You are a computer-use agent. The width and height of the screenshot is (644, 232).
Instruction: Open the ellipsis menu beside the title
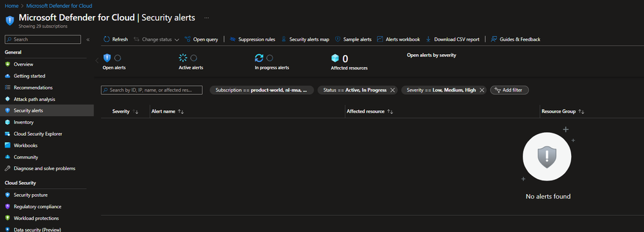click(206, 18)
